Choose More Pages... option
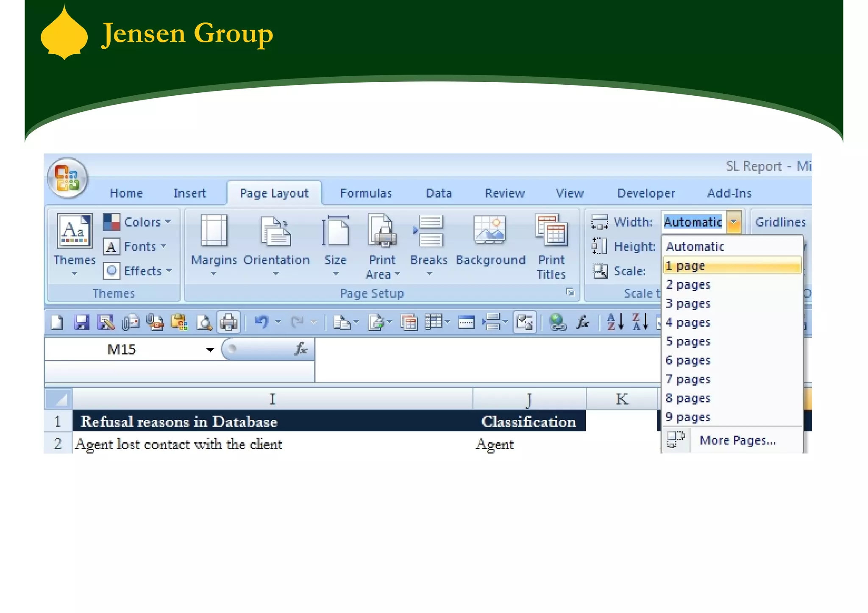 [737, 441]
